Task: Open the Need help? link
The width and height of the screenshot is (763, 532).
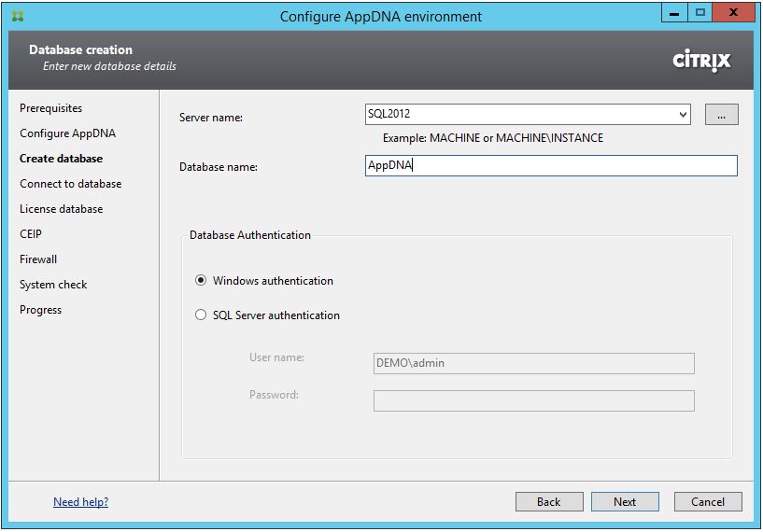Action: (x=80, y=502)
